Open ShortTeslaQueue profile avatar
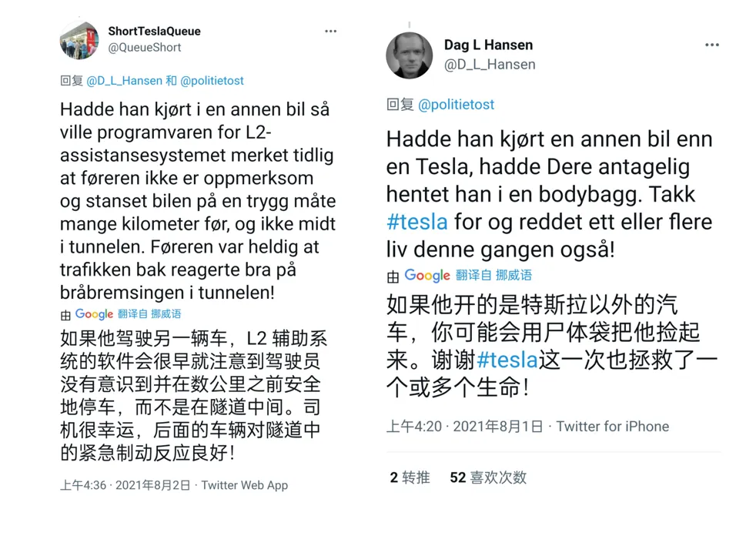756x536 pixels. tap(79, 41)
